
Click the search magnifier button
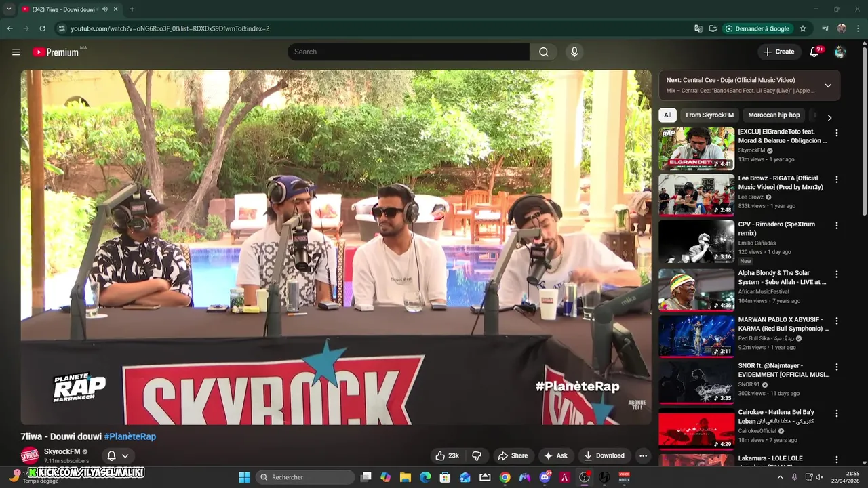pyautogui.click(x=544, y=52)
